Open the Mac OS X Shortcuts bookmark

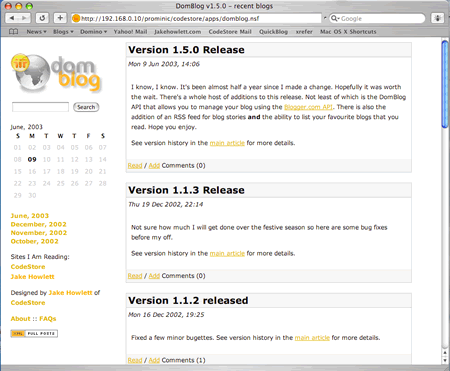click(348, 32)
